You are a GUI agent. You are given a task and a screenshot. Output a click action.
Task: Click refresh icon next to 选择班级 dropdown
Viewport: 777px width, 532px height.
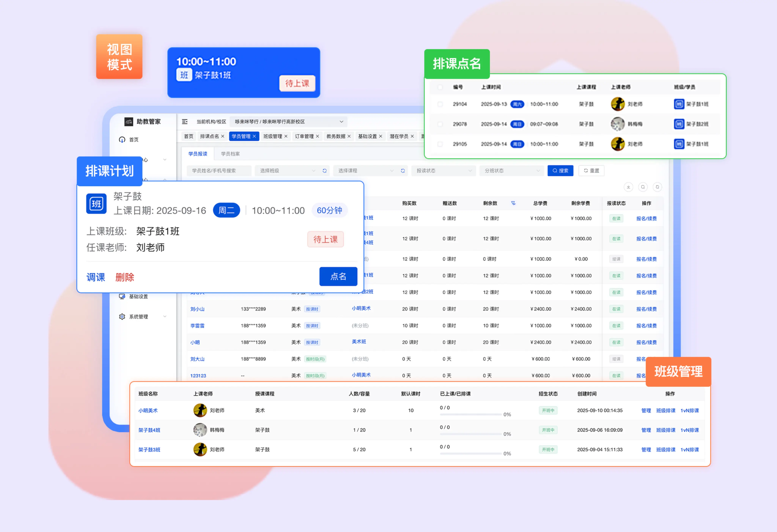324,171
